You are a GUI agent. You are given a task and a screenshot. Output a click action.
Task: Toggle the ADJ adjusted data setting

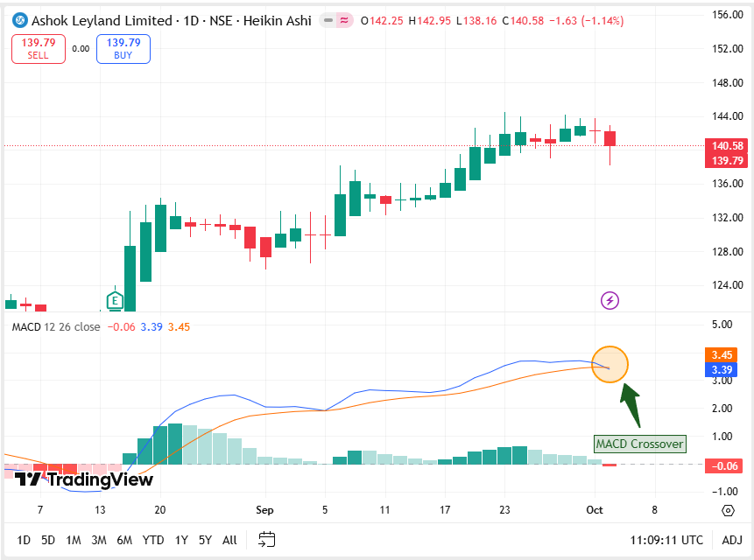point(731,540)
